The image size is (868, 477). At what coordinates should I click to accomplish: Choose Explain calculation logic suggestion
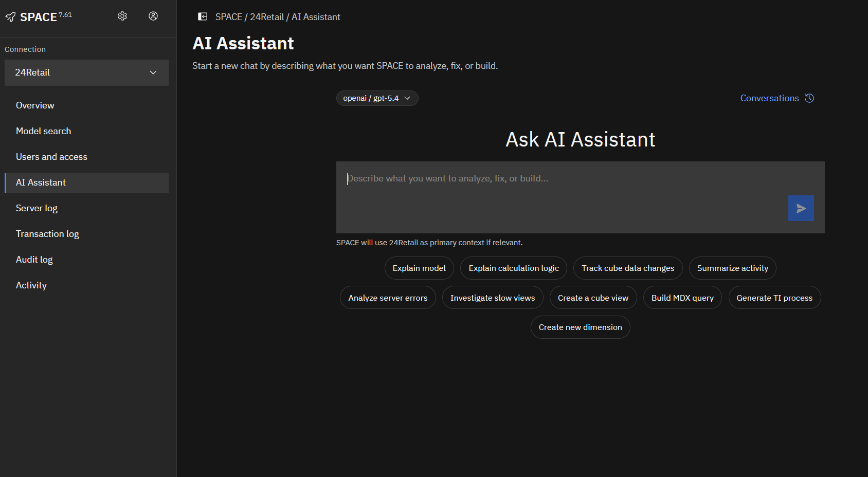tap(514, 268)
